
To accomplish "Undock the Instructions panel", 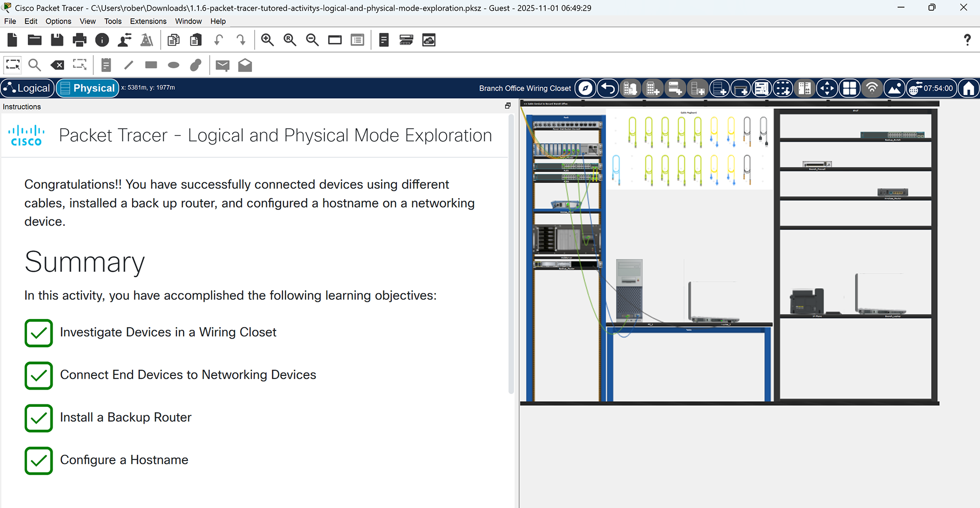I will coord(508,106).
